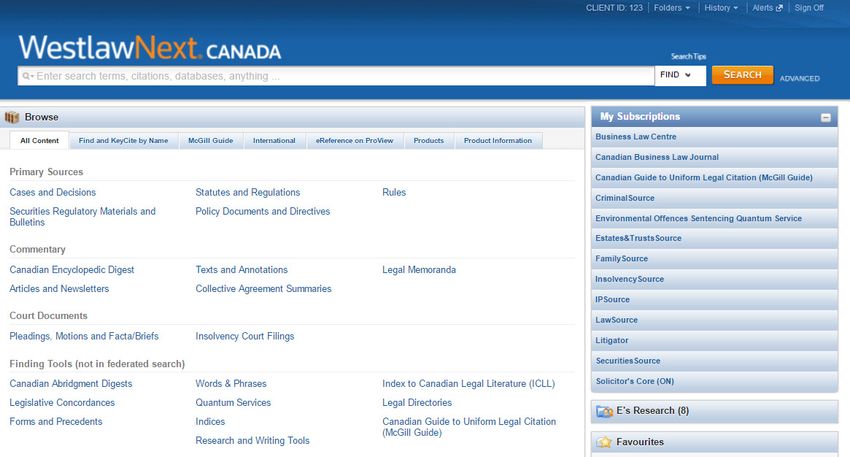The width and height of the screenshot is (850, 457).
Task: Open the Favourites panel heading
Action: tap(640, 442)
